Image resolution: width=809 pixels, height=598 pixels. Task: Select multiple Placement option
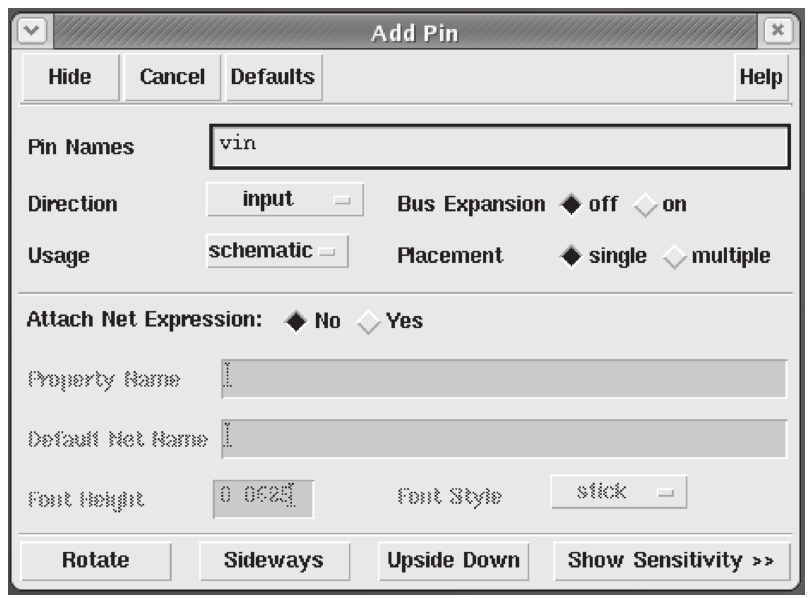675,256
